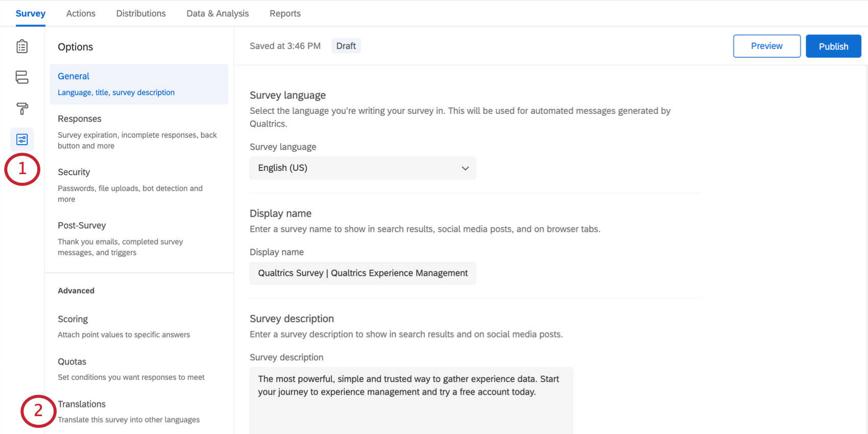Click the Preview button
Screen dimensions: 868x434
pos(766,46)
